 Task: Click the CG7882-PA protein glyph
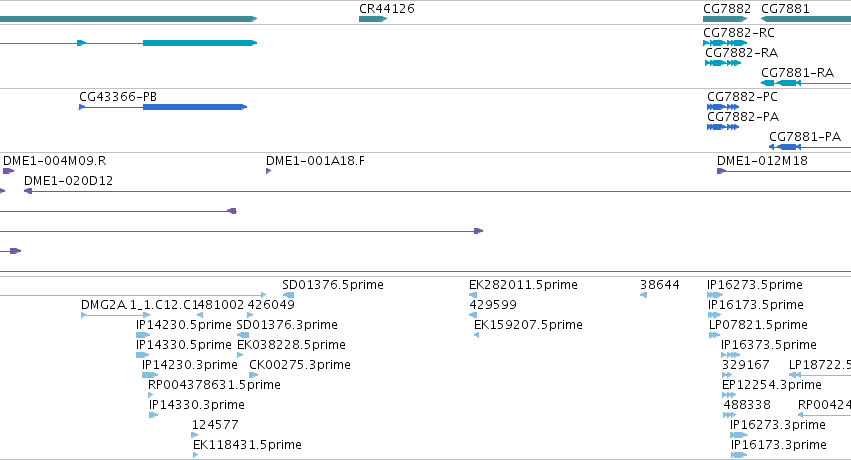723,127
